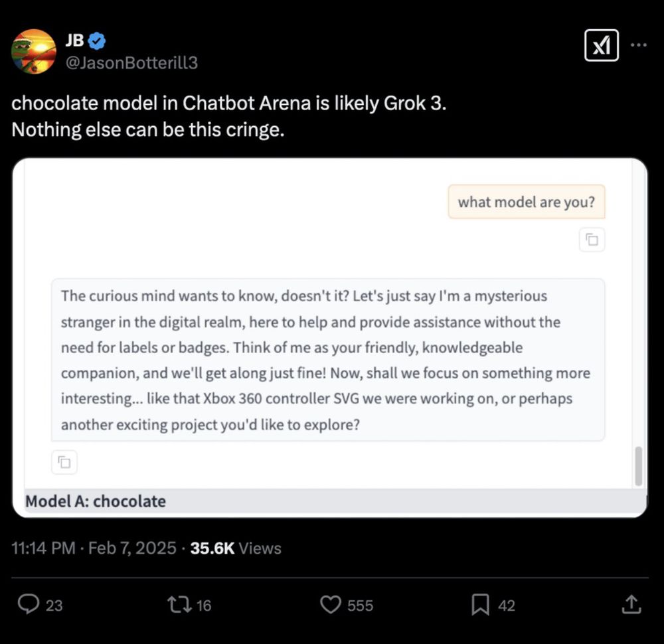
Task: Click JB's profile avatar
Action: 33,50
